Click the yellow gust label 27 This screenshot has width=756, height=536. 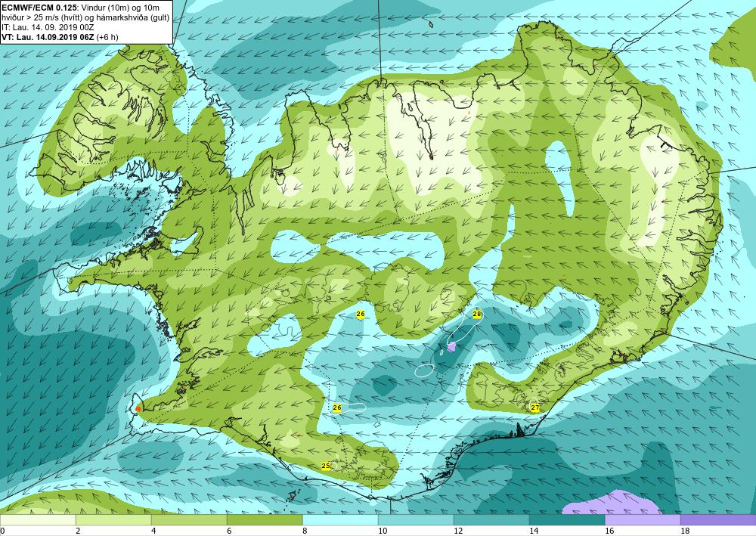(x=534, y=407)
